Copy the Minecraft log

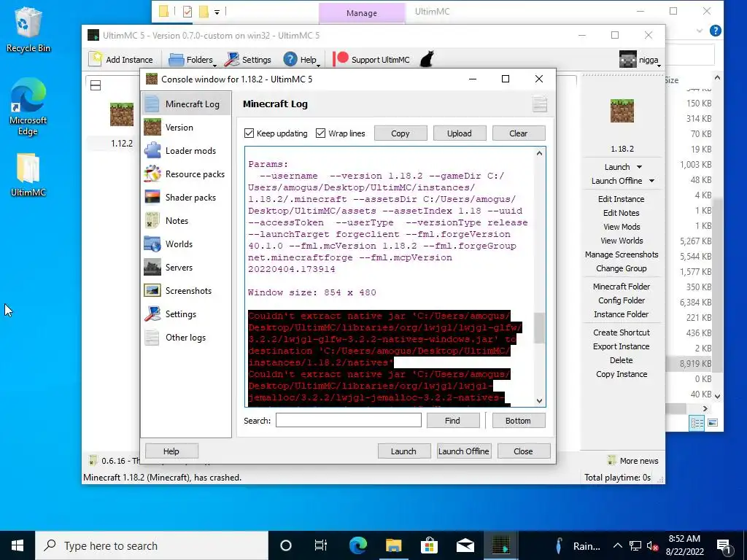(x=400, y=133)
